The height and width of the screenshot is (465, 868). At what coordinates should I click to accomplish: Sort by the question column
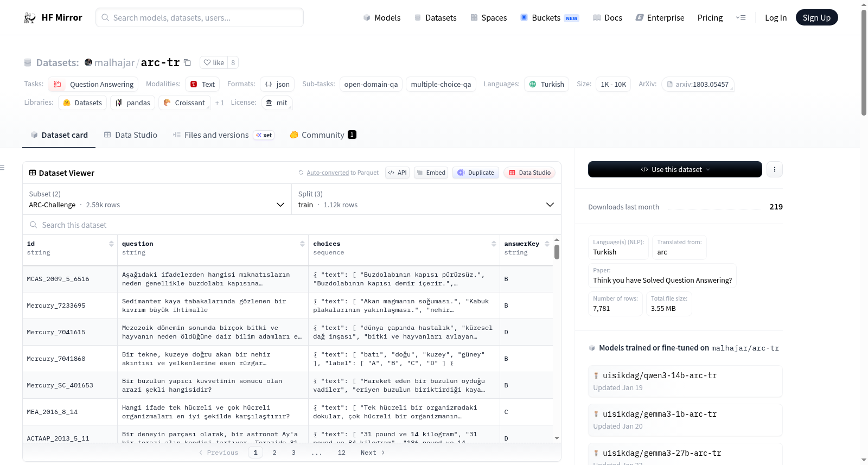tap(302, 244)
